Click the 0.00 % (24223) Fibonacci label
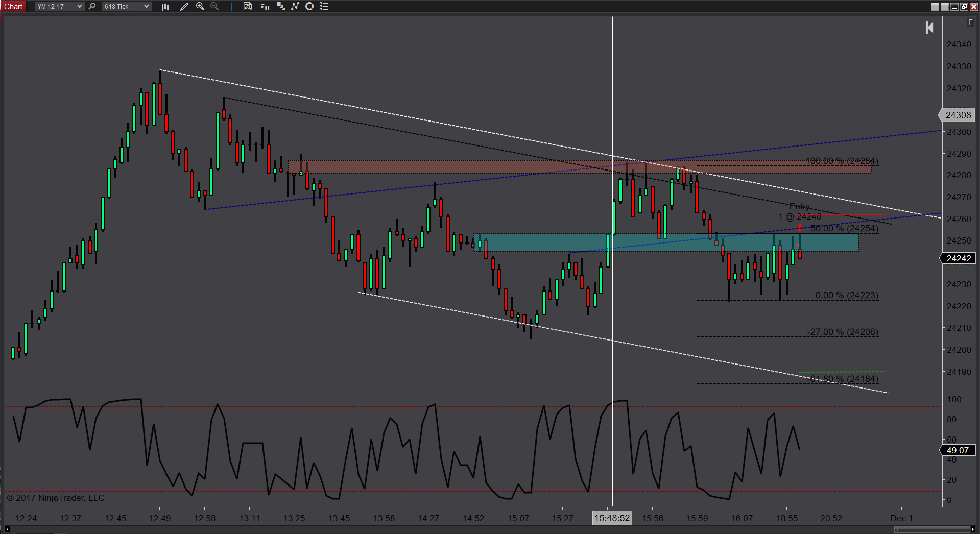Viewport: 980px width, 534px height. (x=847, y=296)
